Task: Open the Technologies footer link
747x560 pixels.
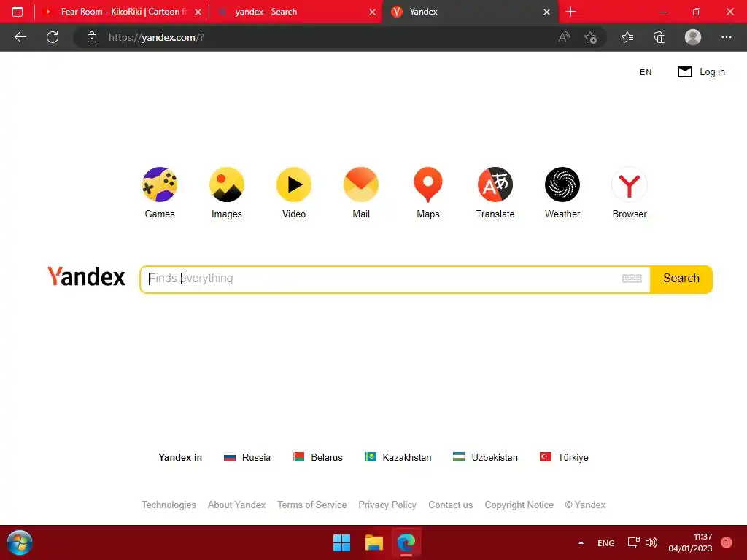Action: (169, 505)
